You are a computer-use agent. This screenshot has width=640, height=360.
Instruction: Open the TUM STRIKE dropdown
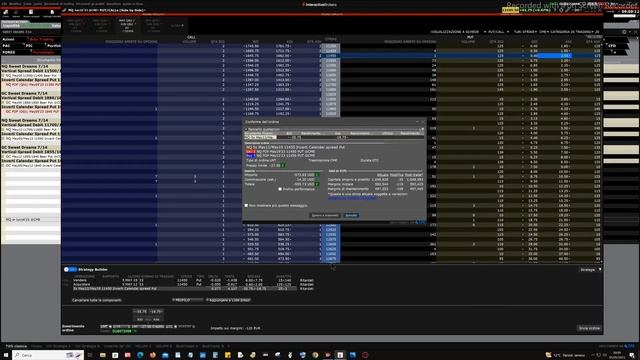pyautogui.click(x=525, y=31)
